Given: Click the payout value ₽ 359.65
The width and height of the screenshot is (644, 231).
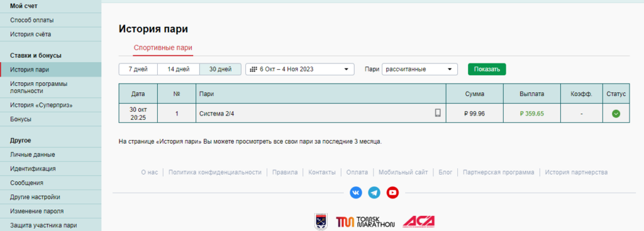Looking at the screenshot, I should click(x=531, y=114).
